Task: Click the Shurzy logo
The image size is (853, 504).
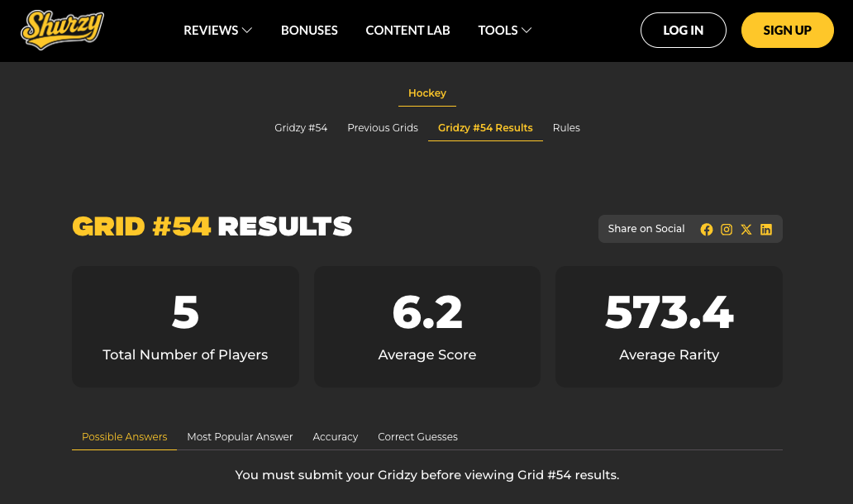Action: (62, 30)
